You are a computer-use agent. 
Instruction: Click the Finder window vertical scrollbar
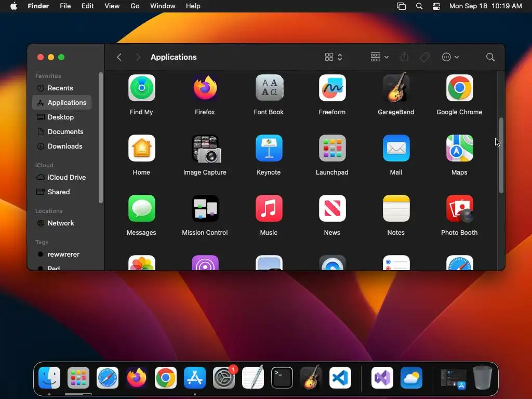501,155
